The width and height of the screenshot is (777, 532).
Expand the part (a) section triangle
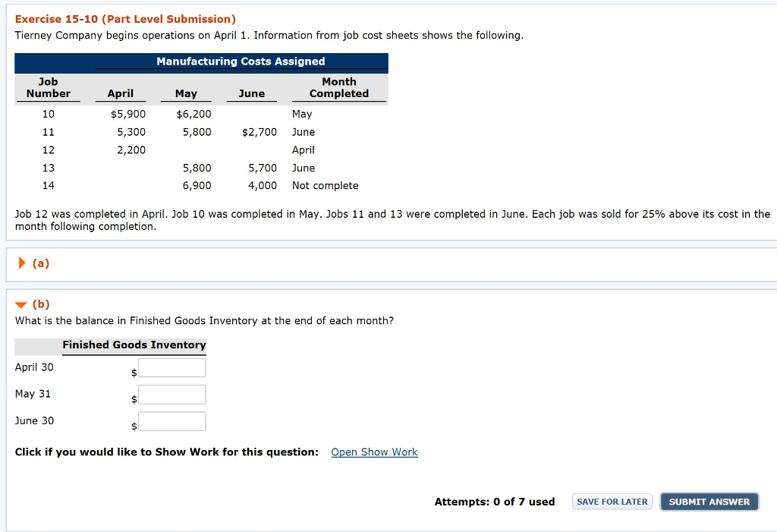pos(22,263)
